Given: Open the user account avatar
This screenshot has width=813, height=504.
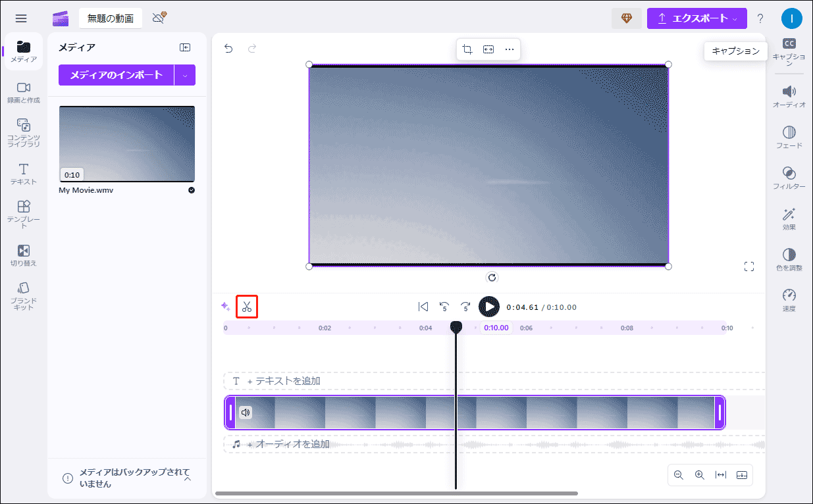Looking at the screenshot, I should [x=792, y=18].
